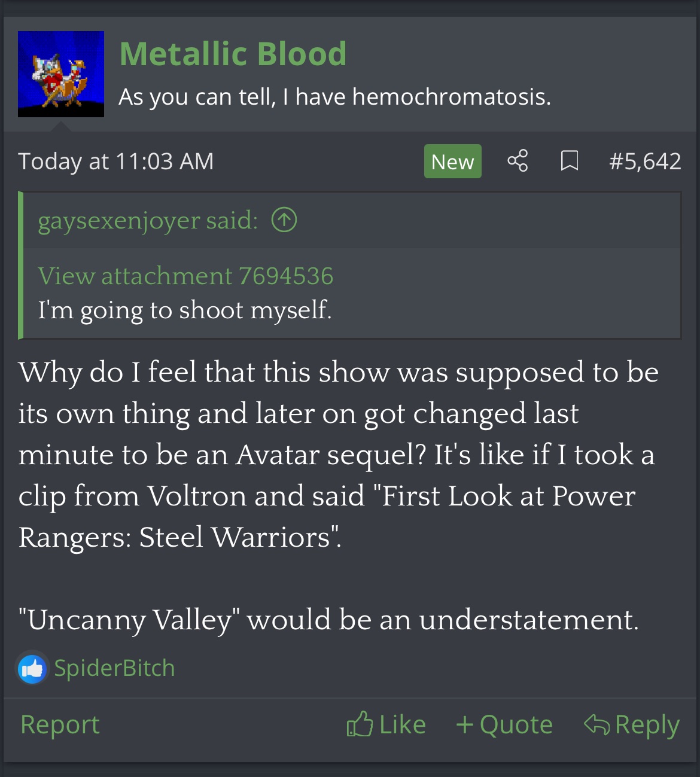Report this post

click(x=60, y=724)
